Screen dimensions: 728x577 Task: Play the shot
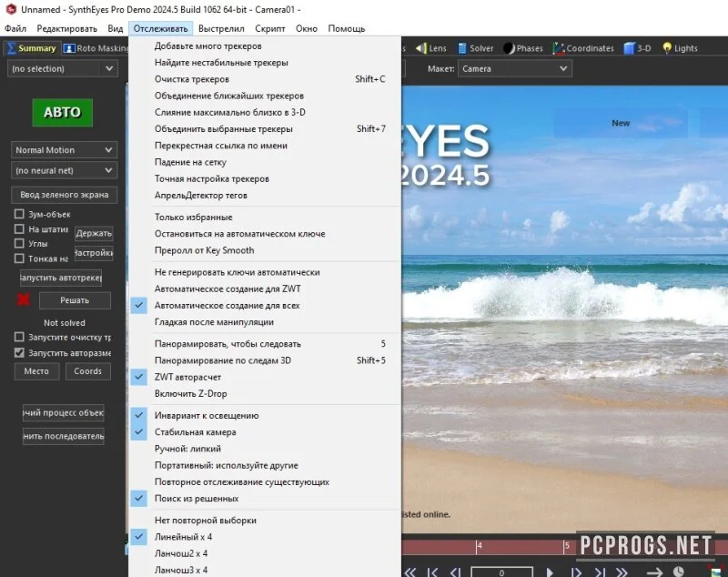(x=550, y=572)
